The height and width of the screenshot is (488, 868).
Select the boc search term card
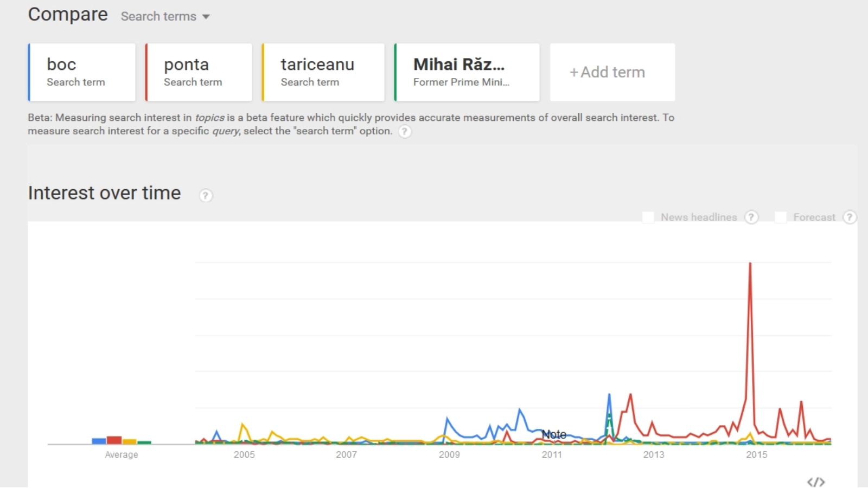[x=82, y=72]
